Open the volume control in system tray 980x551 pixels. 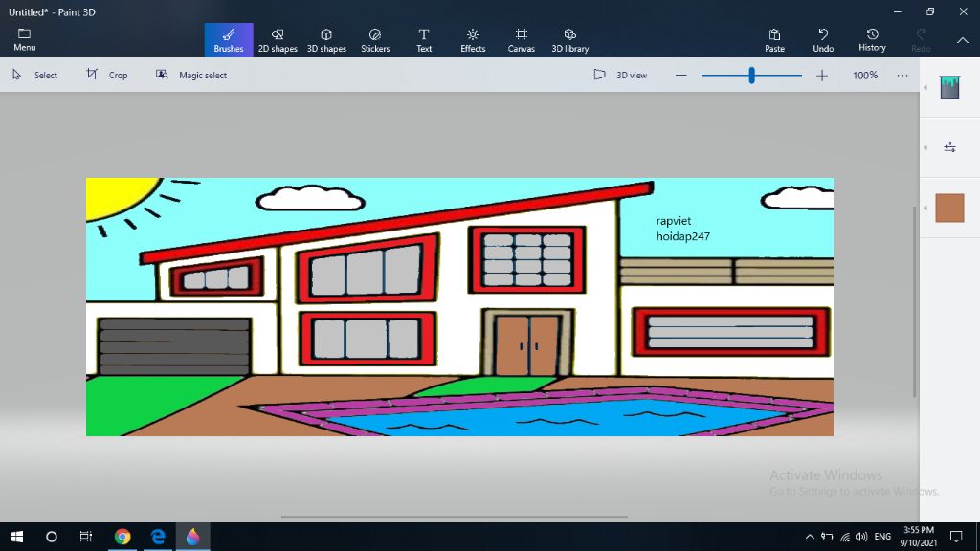861,537
